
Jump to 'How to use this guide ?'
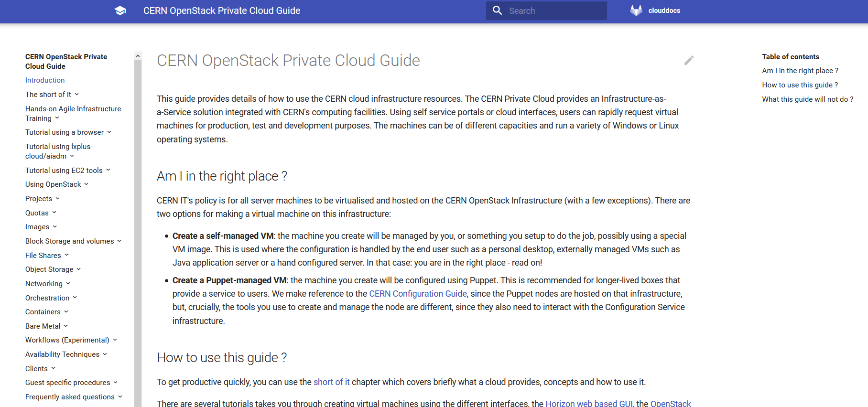pyautogui.click(x=800, y=85)
